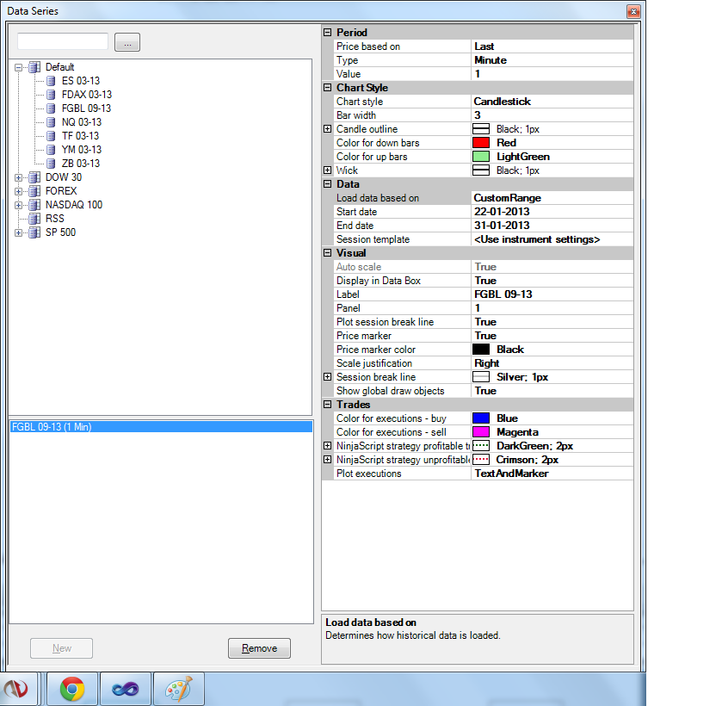Expand the SP 500 instrument list

click(x=19, y=232)
